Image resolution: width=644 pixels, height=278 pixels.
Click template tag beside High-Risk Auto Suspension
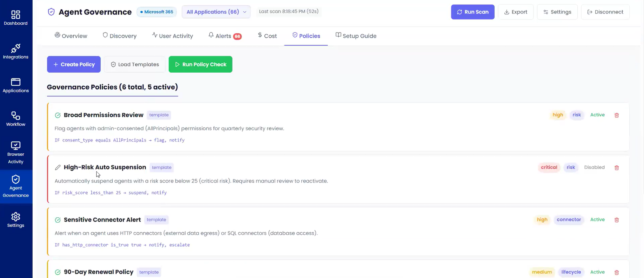click(x=162, y=167)
